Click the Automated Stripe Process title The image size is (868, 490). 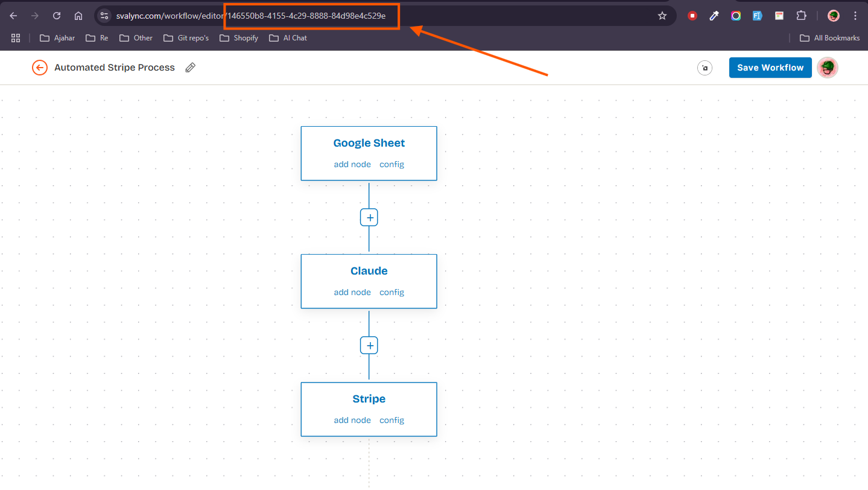[115, 68]
